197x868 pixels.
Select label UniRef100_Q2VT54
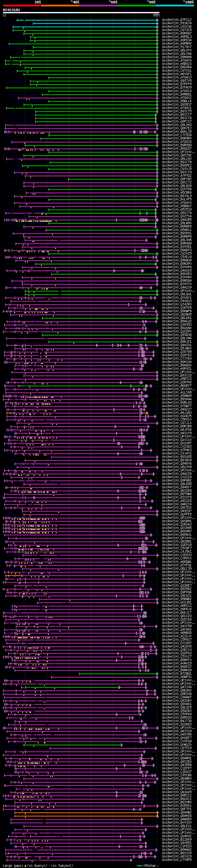(177, 189)
